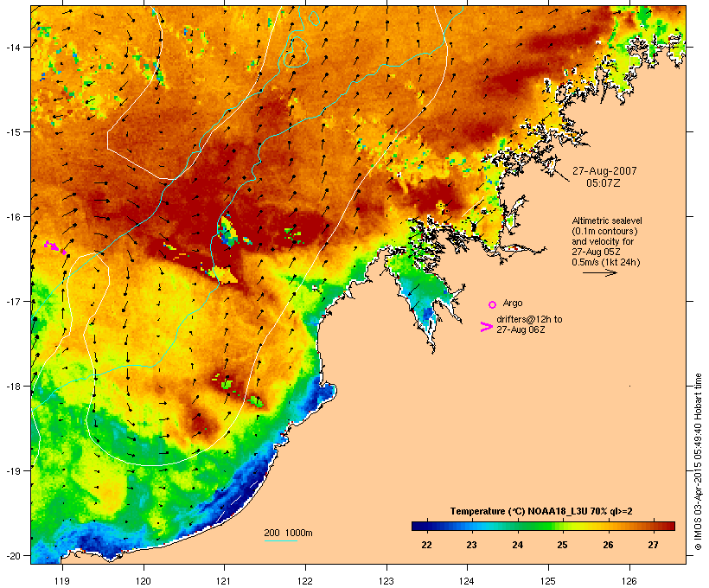Click the colorbar tick label 24
Screen dimensions: 709x588
(x=517, y=545)
